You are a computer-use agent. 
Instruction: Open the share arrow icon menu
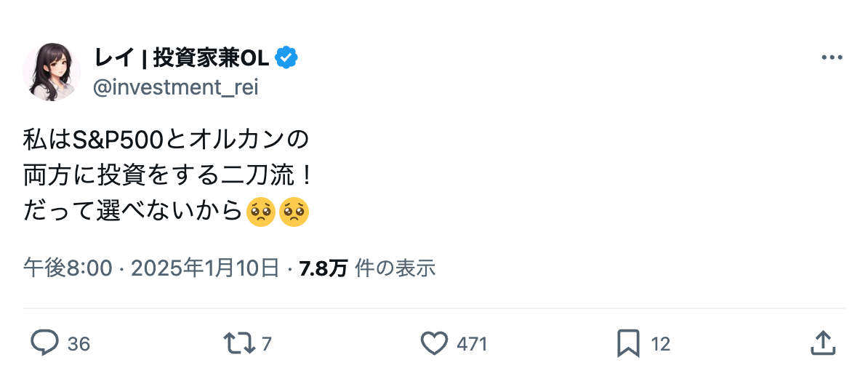tap(821, 343)
